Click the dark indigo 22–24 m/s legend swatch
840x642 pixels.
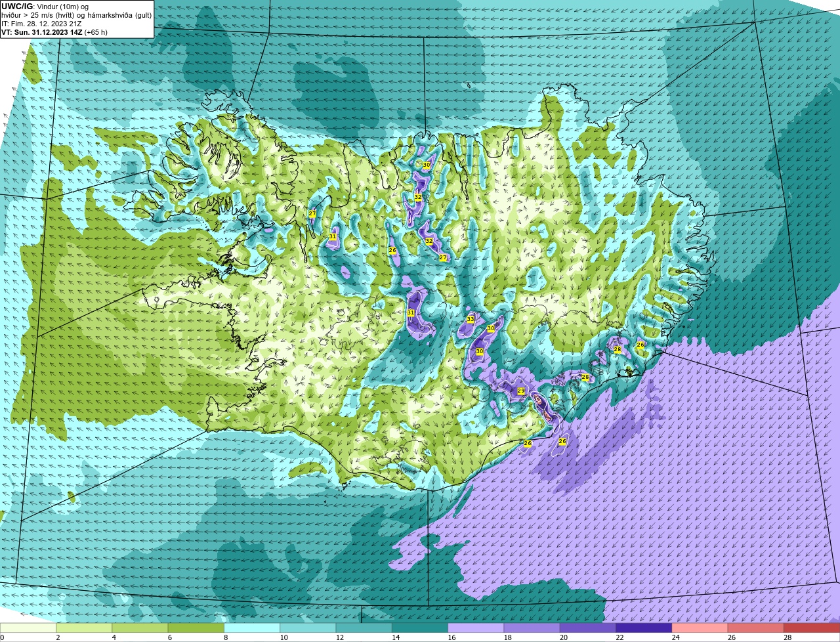(x=644, y=628)
